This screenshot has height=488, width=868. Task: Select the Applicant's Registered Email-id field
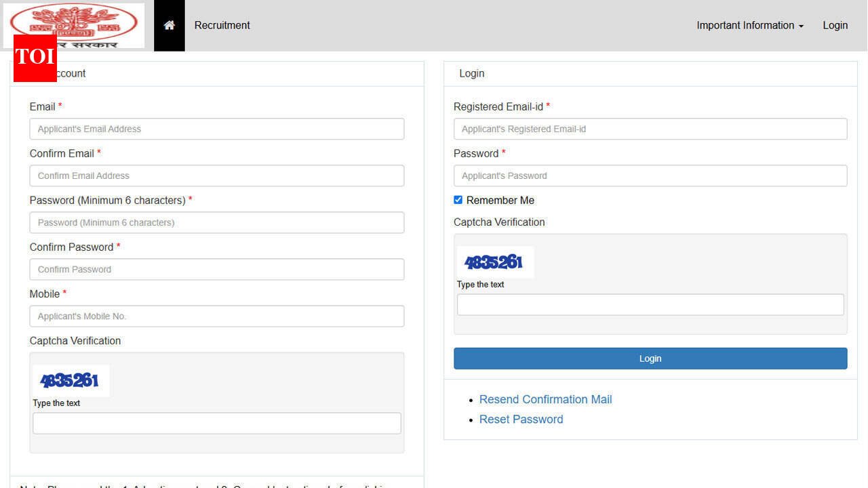pos(650,129)
